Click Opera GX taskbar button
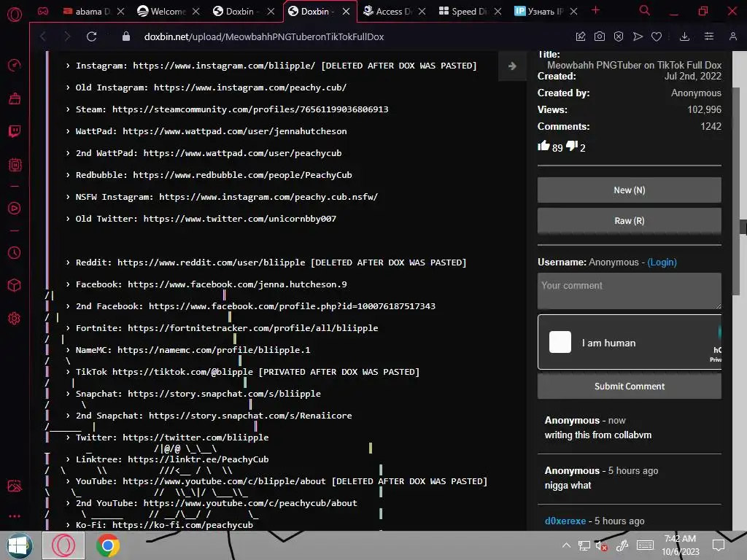This screenshot has height=560, width=747. coord(63,545)
